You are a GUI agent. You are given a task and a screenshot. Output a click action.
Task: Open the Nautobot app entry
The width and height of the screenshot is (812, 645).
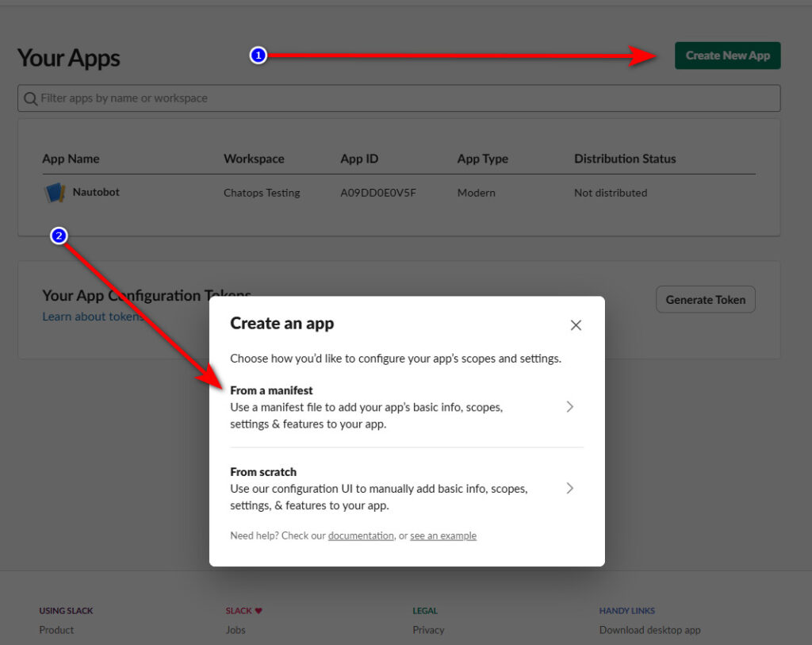coord(96,192)
